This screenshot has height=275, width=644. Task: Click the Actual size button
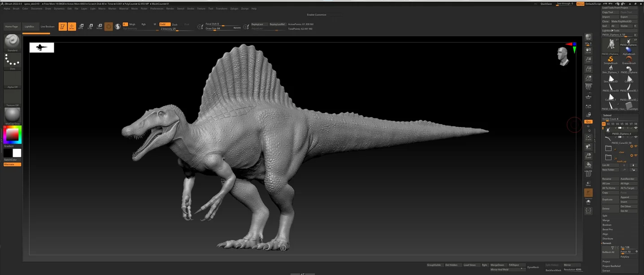tap(588, 69)
